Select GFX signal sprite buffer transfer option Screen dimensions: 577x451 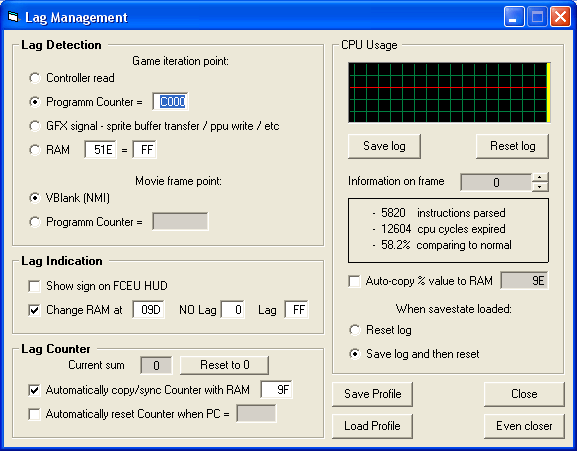point(35,126)
